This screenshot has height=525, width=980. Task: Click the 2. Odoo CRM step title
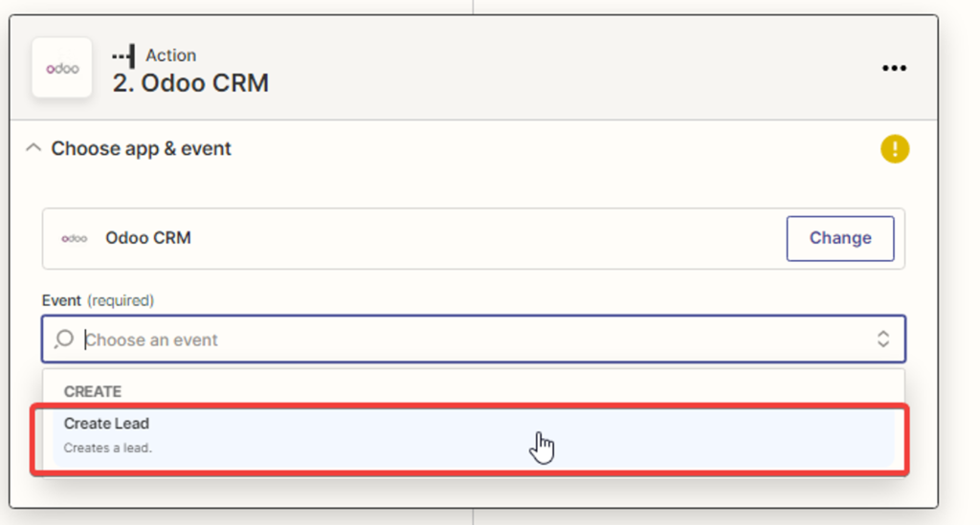coord(190,83)
